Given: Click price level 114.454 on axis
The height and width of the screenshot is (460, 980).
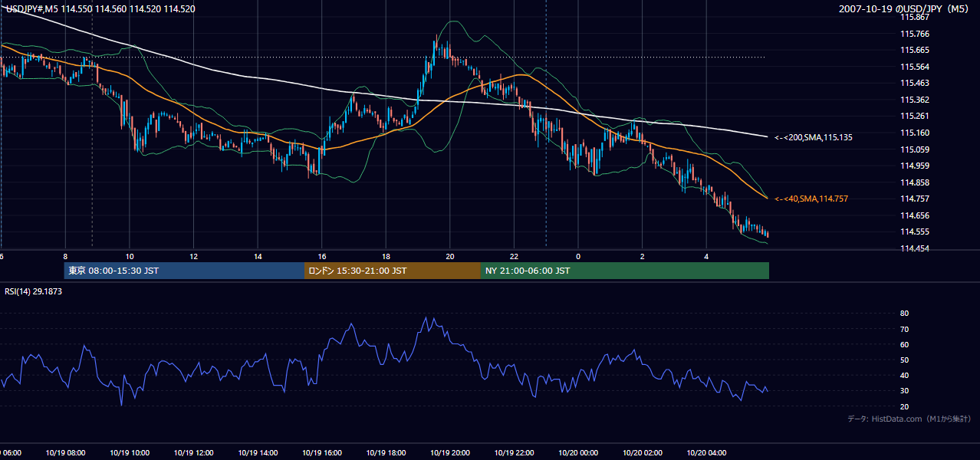Looking at the screenshot, I should (x=913, y=248).
